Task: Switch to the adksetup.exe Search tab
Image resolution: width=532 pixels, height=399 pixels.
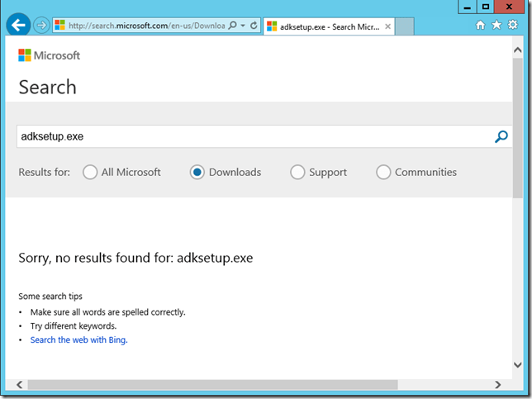Action: 326,26
